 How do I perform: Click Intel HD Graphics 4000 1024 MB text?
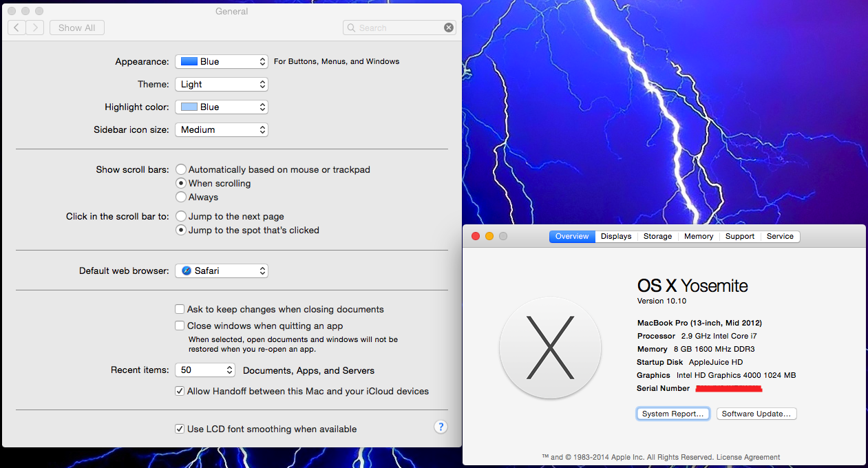coord(736,375)
